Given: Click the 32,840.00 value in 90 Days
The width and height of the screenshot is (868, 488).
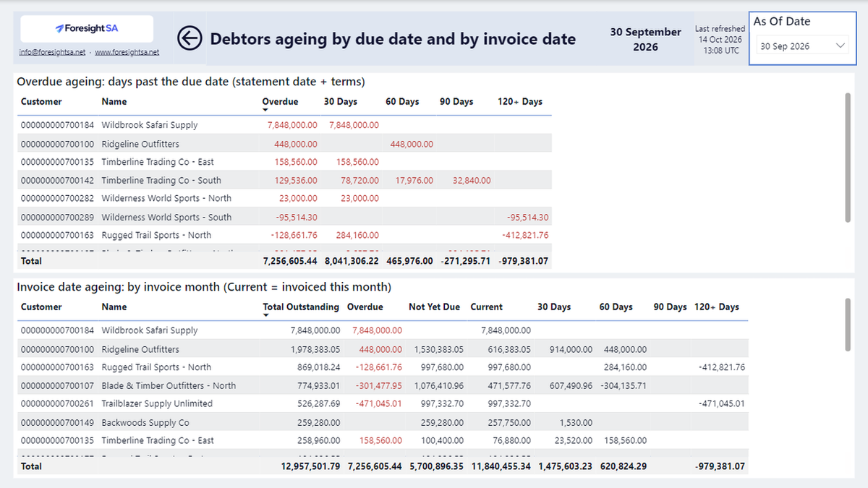Looking at the screenshot, I should pyautogui.click(x=472, y=180).
